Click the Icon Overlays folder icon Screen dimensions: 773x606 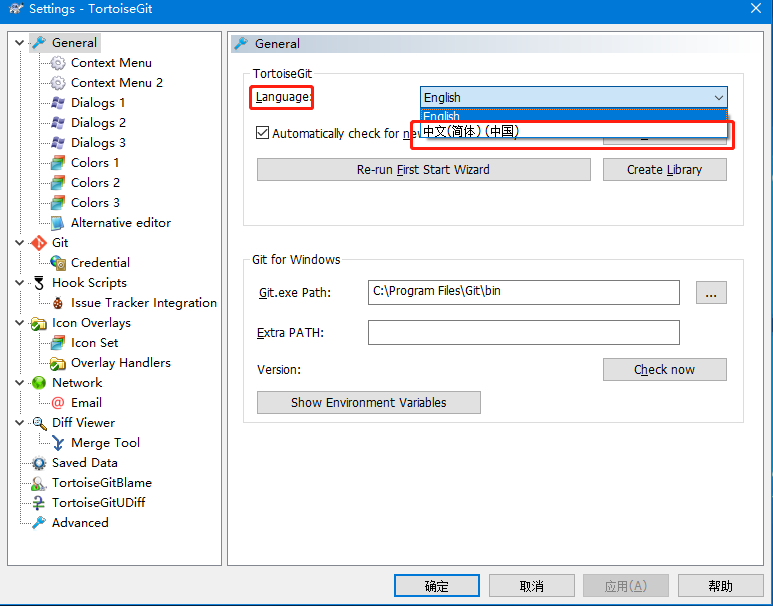(x=39, y=323)
